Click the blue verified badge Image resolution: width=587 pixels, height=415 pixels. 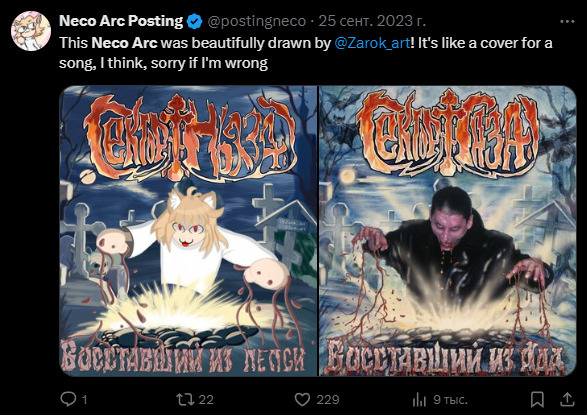click(x=195, y=21)
